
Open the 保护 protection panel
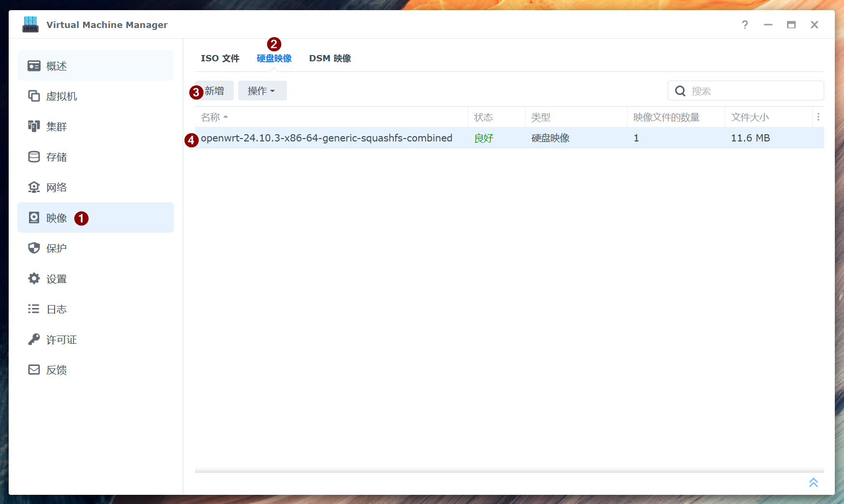[x=57, y=248]
